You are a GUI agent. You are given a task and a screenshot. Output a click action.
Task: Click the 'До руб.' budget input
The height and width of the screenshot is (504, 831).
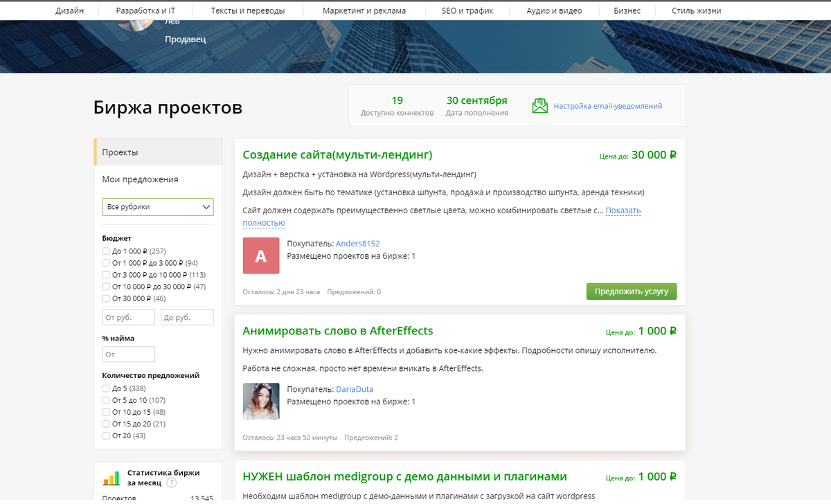(x=187, y=317)
